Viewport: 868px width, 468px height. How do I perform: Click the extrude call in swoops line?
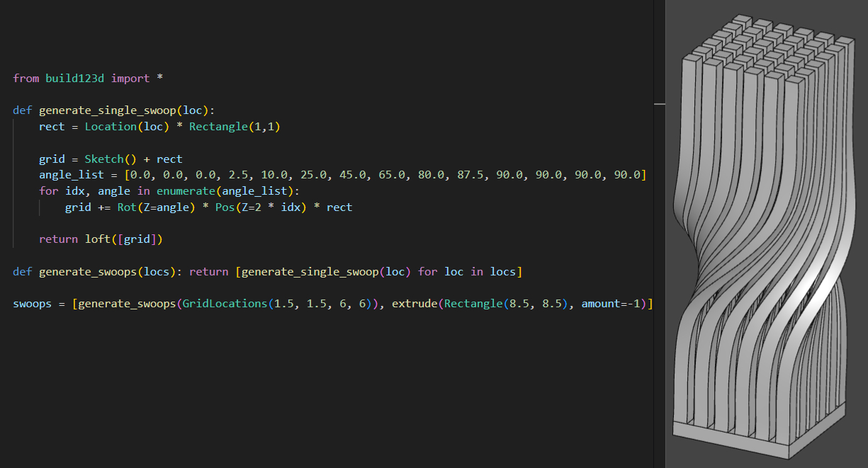pyautogui.click(x=415, y=304)
